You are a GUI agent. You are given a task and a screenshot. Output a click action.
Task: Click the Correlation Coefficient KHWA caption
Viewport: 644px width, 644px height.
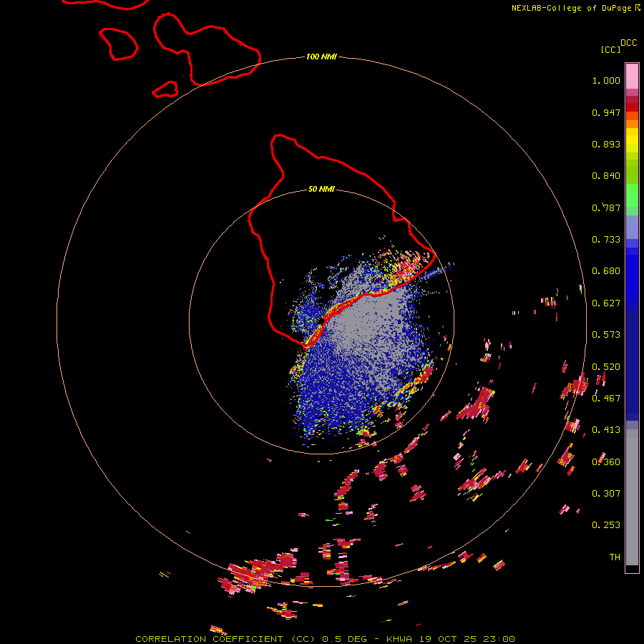[325, 639]
